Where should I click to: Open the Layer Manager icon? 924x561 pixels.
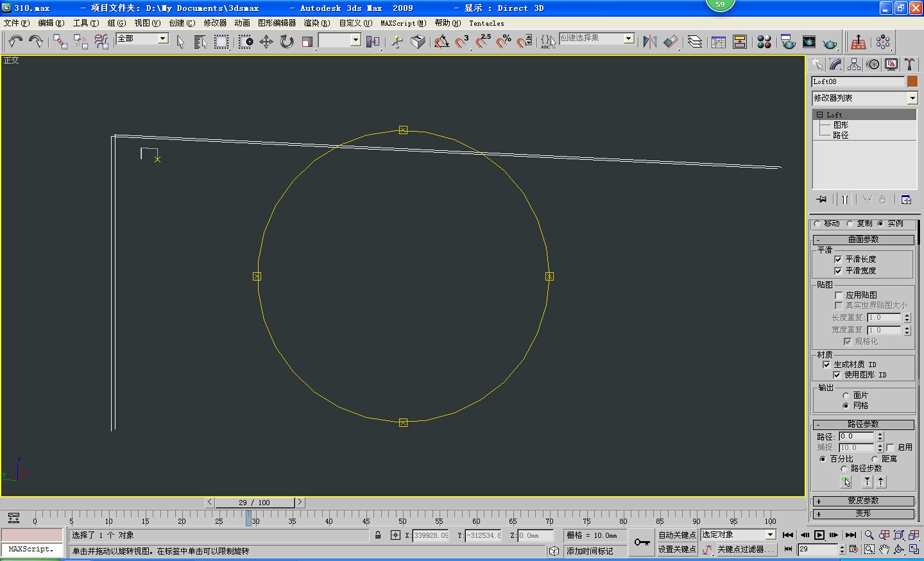pos(695,42)
